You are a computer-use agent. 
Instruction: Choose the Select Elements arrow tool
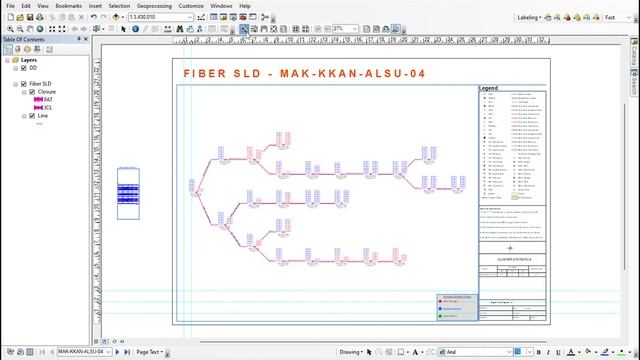124,29
